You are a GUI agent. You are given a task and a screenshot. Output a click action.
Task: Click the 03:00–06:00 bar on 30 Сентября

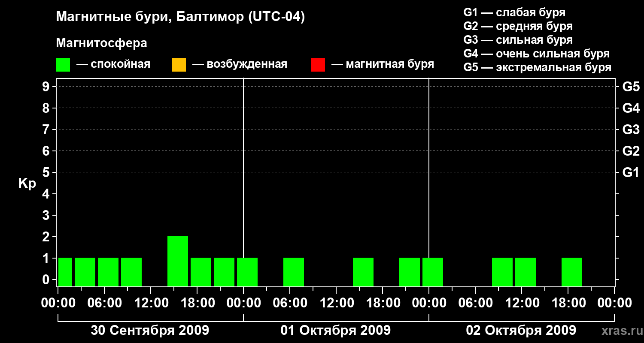(x=85, y=272)
